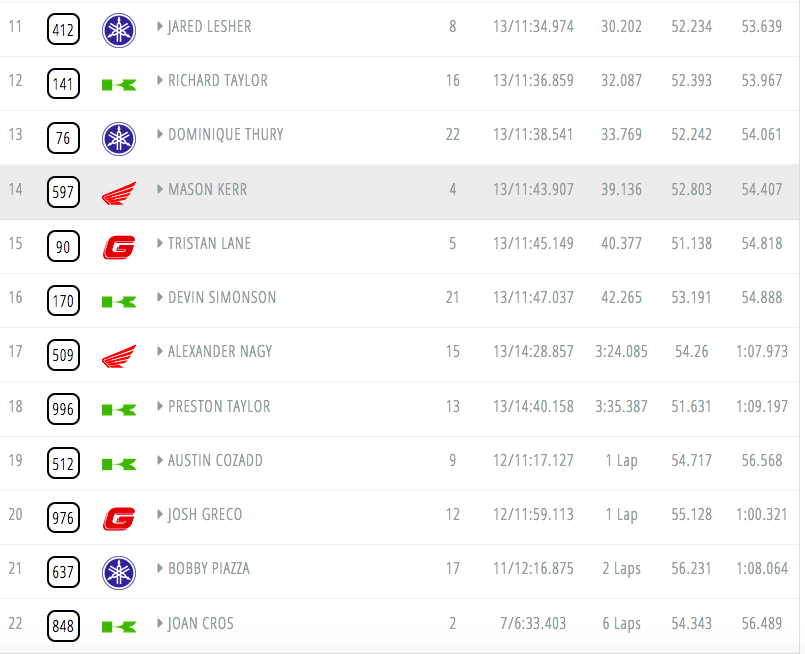
Task: Click Yamaha logo beside Bobby Piazza
Action: [x=119, y=572]
